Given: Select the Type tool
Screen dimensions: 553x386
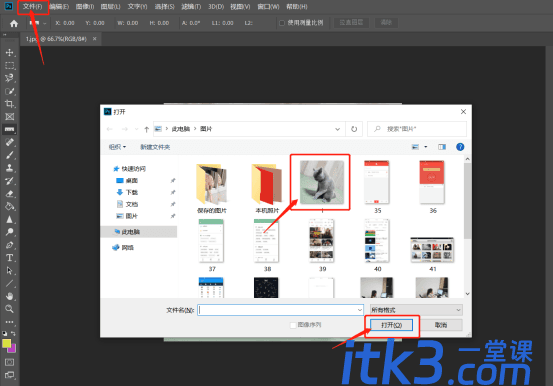Looking at the screenshot, I should pyautogui.click(x=10, y=258).
